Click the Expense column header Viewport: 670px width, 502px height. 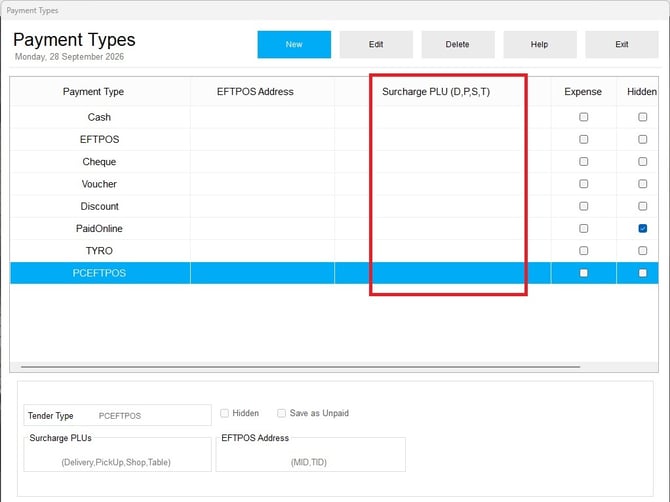tap(583, 91)
